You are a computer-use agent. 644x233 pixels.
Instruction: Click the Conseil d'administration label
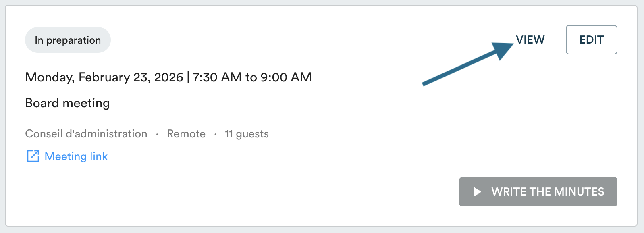pyautogui.click(x=86, y=134)
